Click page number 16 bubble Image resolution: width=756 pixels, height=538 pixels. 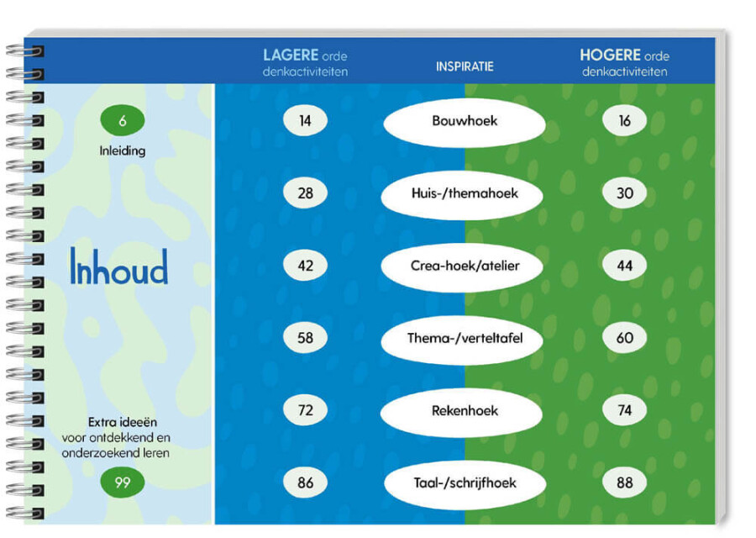click(x=624, y=121)
